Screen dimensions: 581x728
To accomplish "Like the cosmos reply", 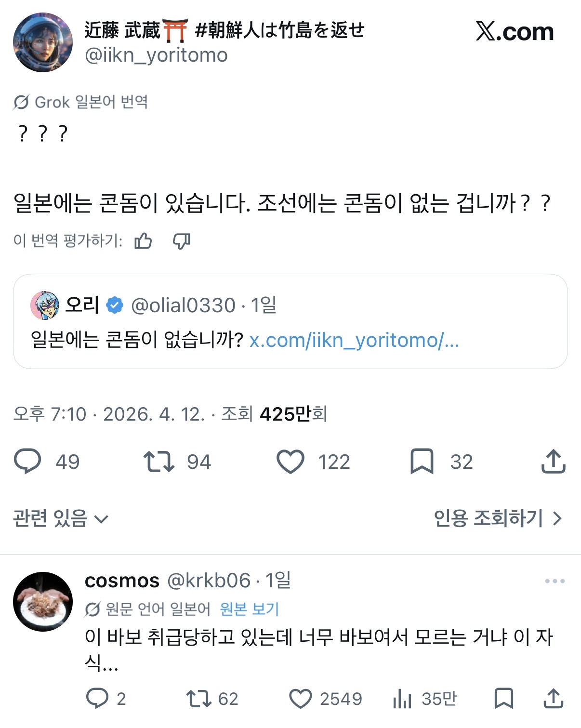I will pos(301,699).
